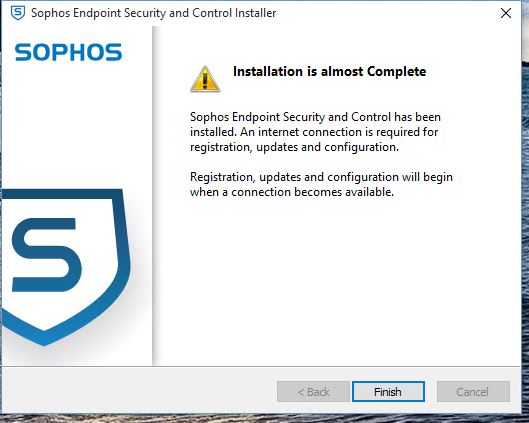The height and width of the screenshot is (423, 529).
Task: Click the greyed-out Back button
Action: [313, 392]
